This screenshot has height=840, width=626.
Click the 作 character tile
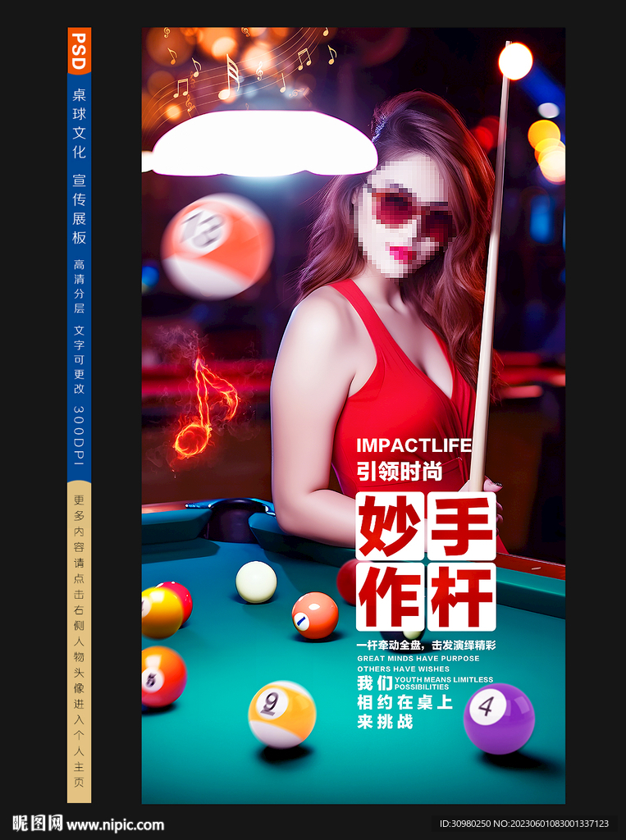(x=390, y=597)
